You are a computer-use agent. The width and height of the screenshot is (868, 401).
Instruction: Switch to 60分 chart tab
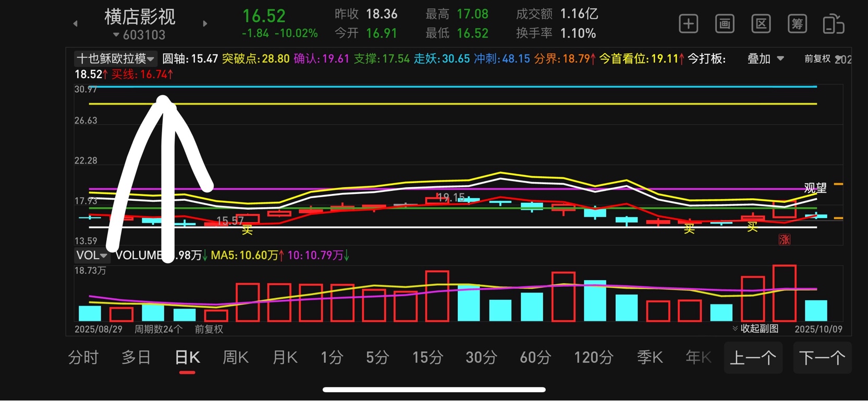(x=535, y=358)
